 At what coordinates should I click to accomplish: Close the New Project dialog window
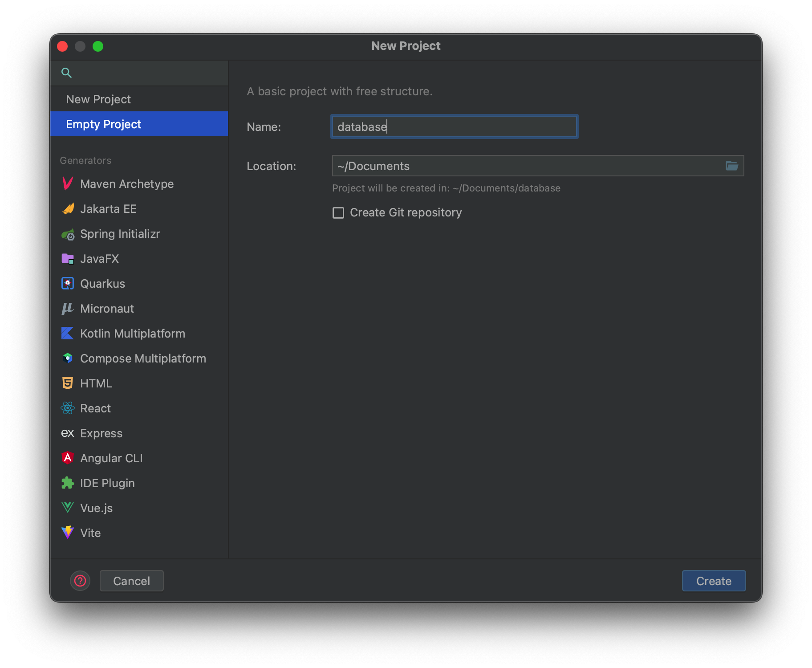pos(63,46)
